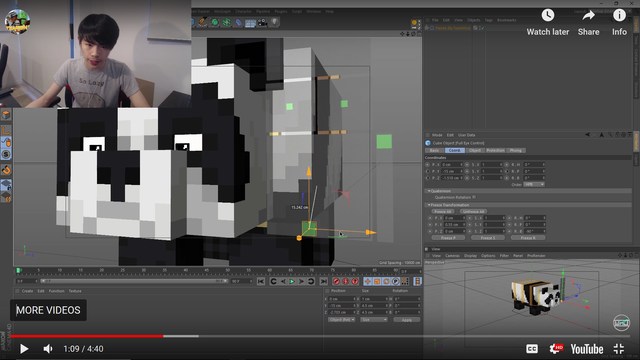Viewport: 640px width, 360px height.
Task: Exit fullscreen mode
Action: (x=619, y=349)
